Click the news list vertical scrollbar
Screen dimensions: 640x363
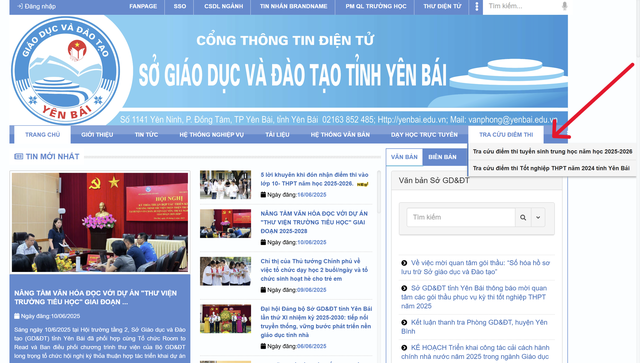(x=379, y=192)
